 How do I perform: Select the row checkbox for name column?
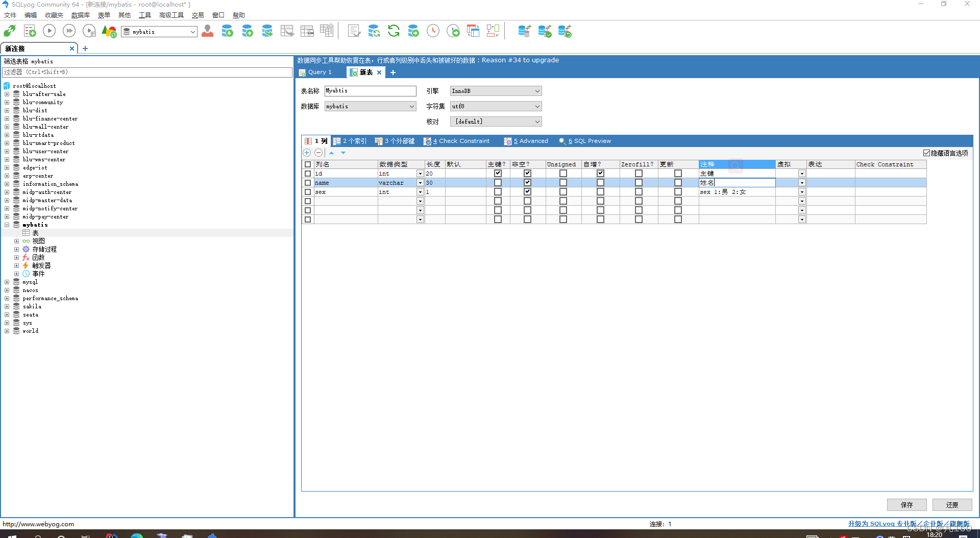click(308, 183)
